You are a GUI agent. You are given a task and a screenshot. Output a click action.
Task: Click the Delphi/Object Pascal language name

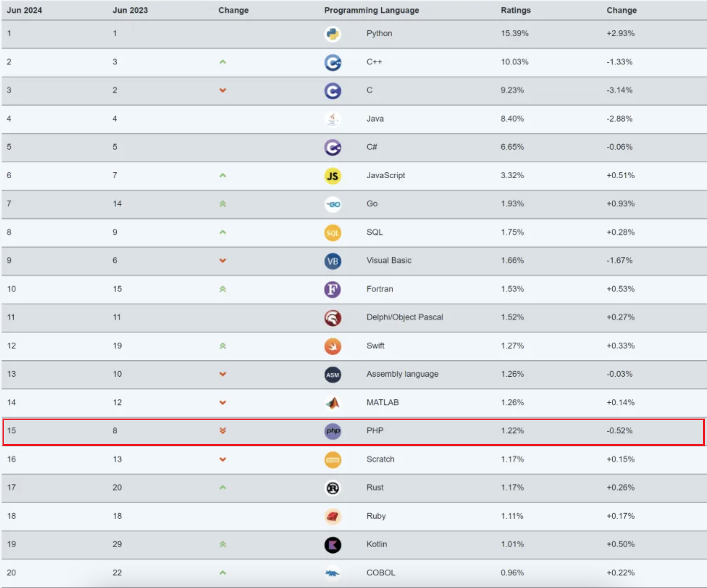pos(405,317)
